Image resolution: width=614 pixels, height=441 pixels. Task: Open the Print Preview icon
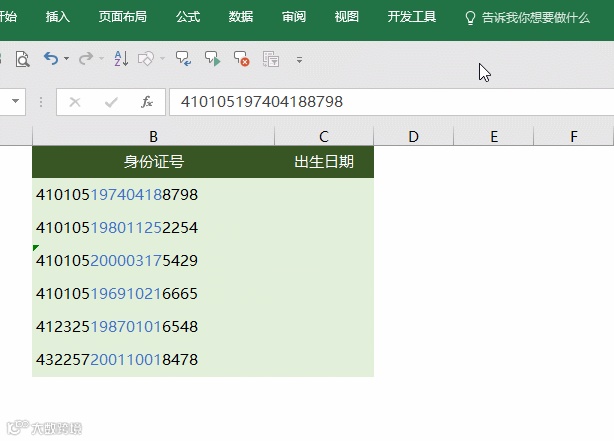coord(22,59)
